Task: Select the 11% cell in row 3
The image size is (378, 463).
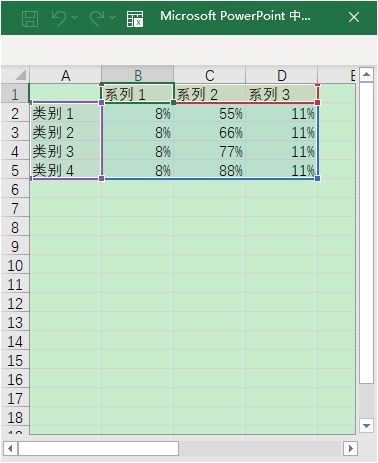Action: [x=282, y=132]
